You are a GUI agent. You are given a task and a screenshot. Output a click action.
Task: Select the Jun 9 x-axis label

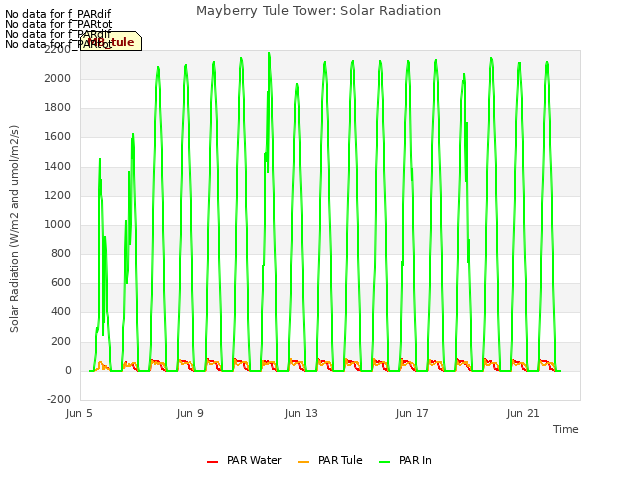point(190,413)
